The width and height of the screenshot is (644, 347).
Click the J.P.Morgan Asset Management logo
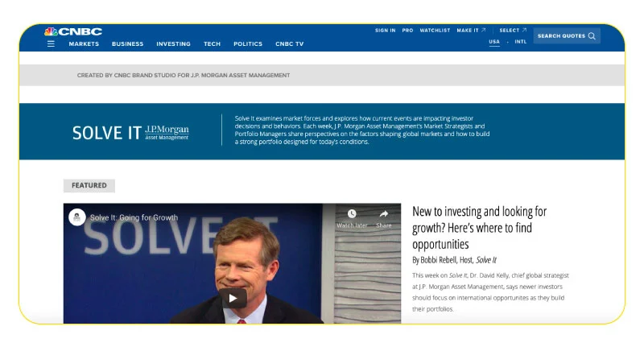[167, 133]
